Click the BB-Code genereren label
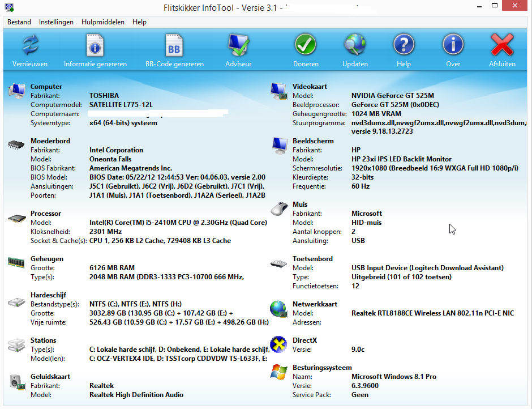The width and height of the screenshot is (532, 409). click(174, 64)
